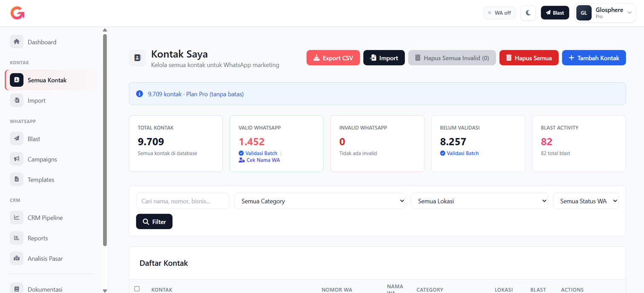The image size is (644, 293).
Task: Click the Cek Nama WA link
Action: [259, 160]
